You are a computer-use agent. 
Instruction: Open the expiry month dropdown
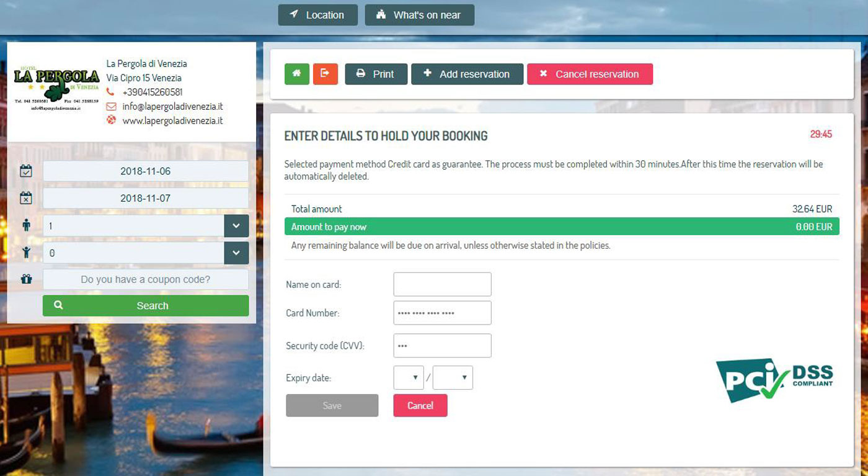409,378
